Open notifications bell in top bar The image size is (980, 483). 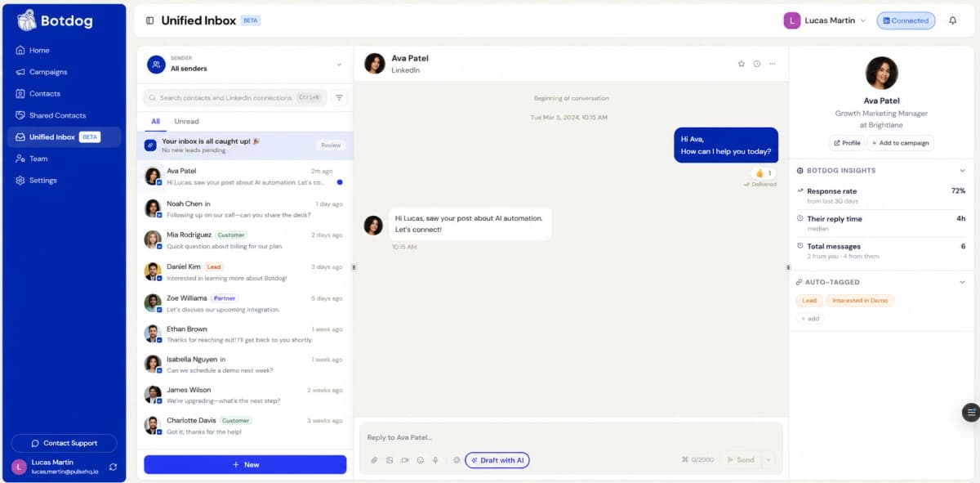tap(952, 20)
